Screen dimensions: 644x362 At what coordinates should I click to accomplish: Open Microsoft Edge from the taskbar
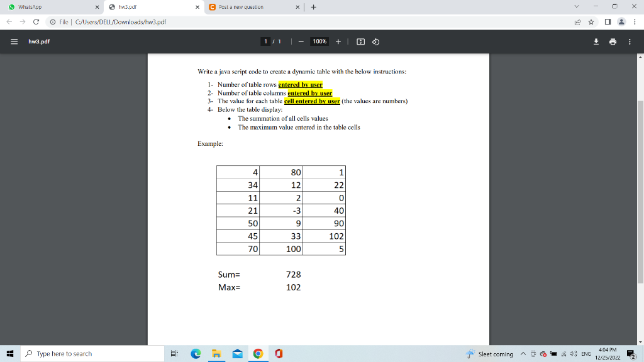(x=196, y=354)
